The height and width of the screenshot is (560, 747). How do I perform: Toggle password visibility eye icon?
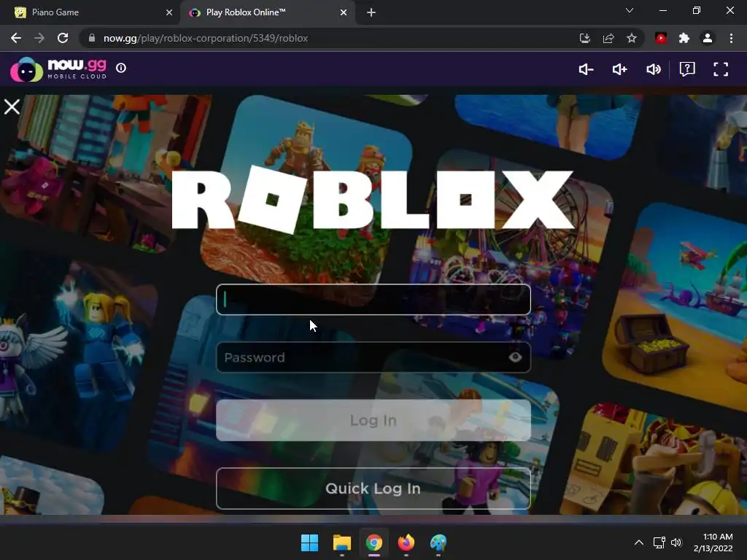point(515,357)
